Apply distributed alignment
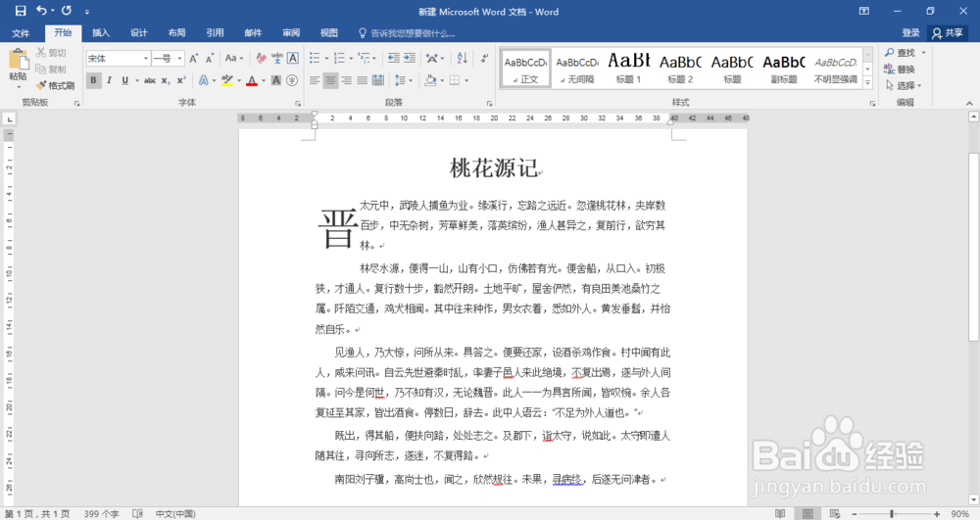 [378, 80]
